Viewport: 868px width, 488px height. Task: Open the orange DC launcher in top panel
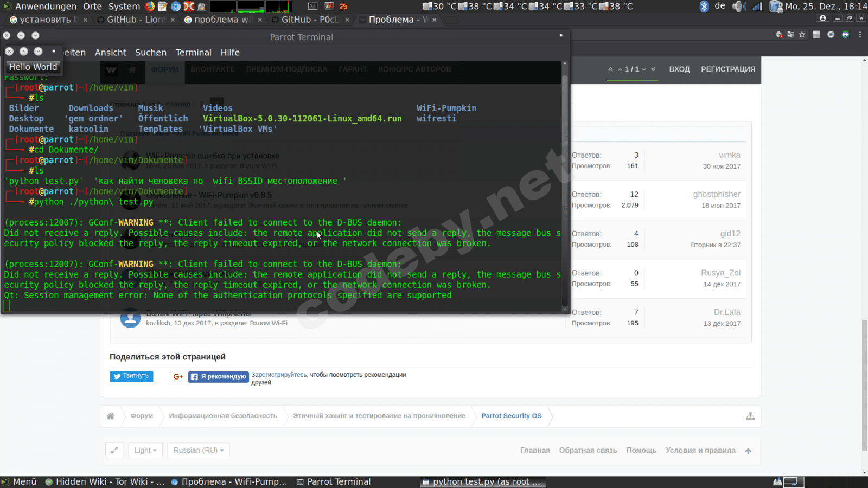[189, 7]
